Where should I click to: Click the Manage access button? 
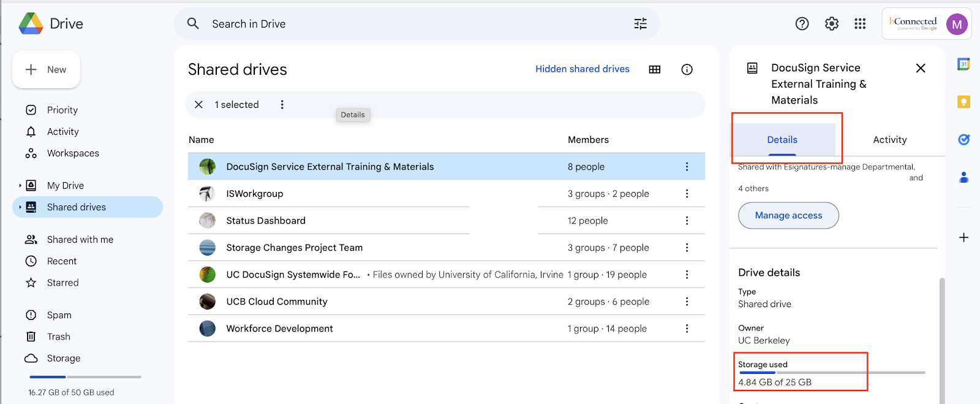[x=788, y=216]
